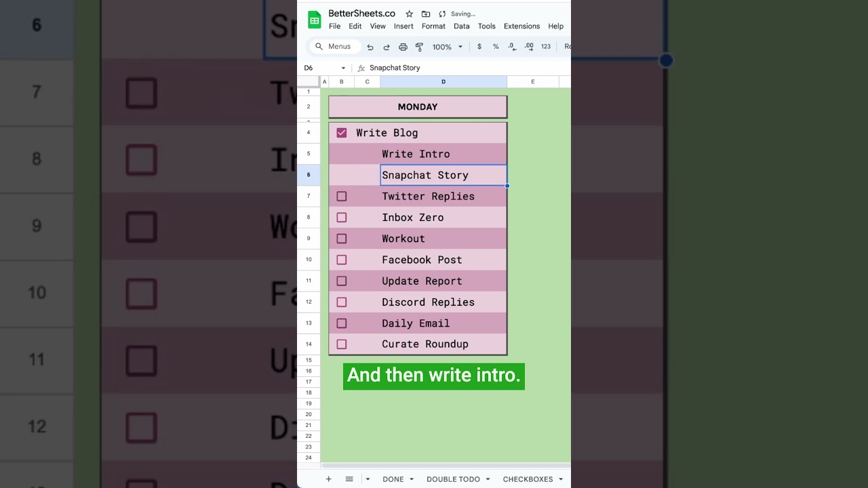Click the magnifier in Menus search

coord(319,47)
